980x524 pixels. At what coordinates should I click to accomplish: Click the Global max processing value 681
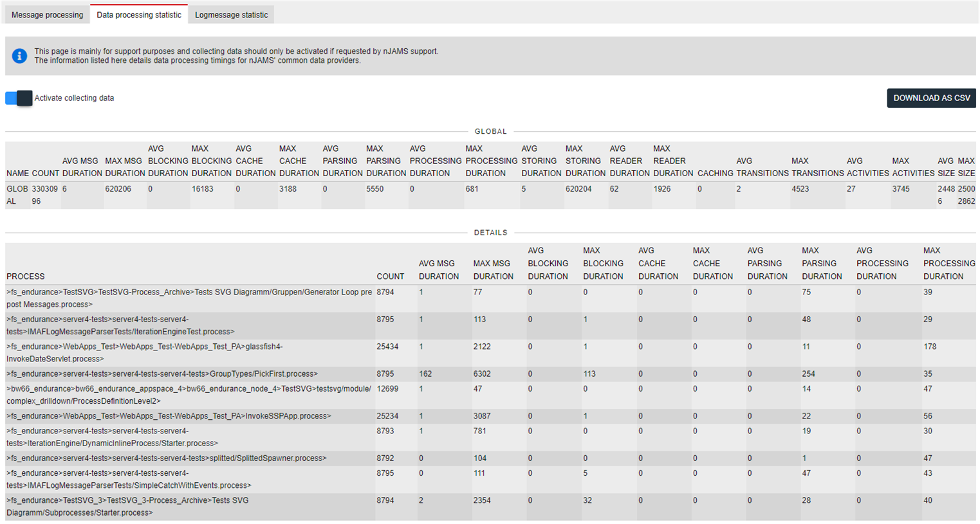pyautogui.click(x=472, y=189)
